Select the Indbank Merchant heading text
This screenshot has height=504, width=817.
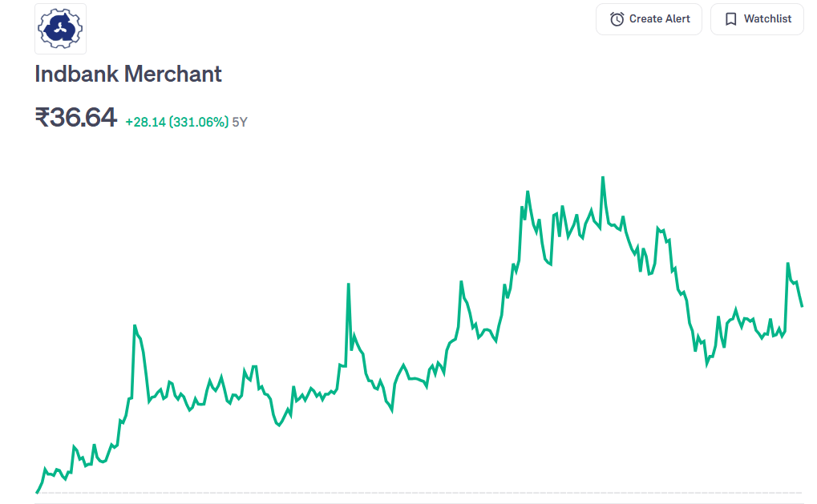(128, 75)
